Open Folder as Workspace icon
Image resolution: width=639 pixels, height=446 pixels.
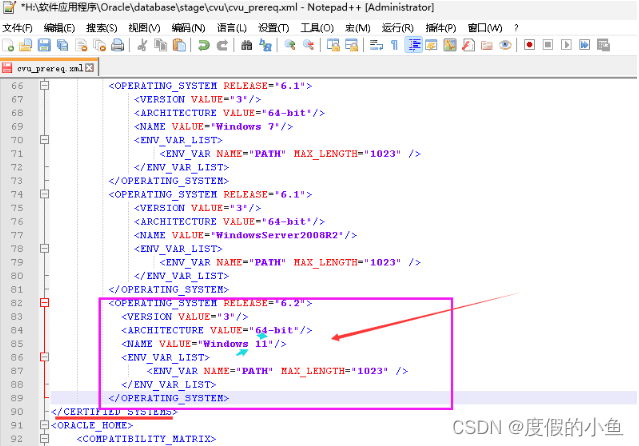coord(487,45)
